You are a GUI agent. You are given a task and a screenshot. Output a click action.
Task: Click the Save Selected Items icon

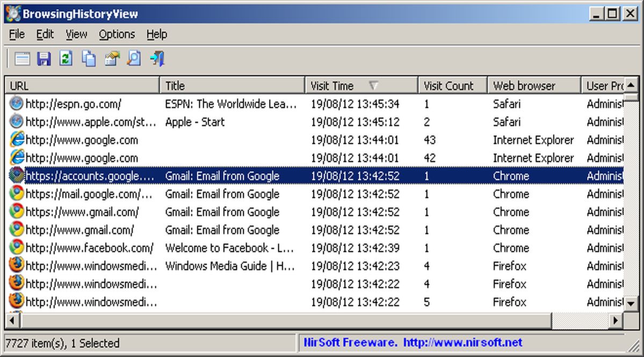[x=44, y=59]
